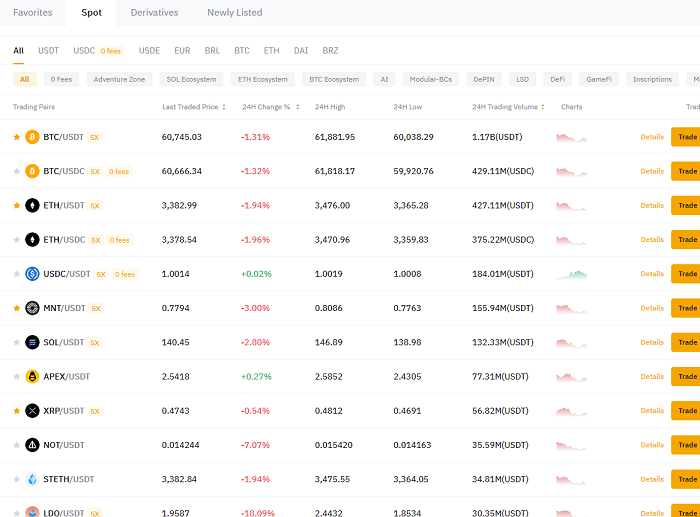Click Trade button for STETH/USDT

pyautogui.click(x=686, y=479)
